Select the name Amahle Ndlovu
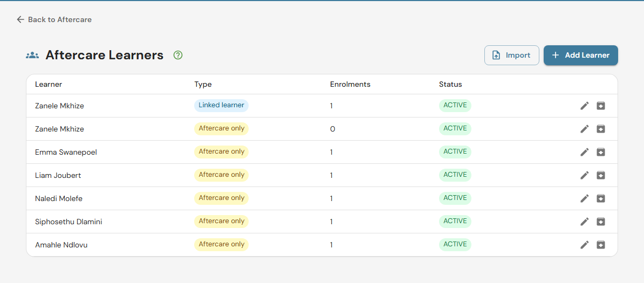The image size is (644, 283). [x=61, y=245]
